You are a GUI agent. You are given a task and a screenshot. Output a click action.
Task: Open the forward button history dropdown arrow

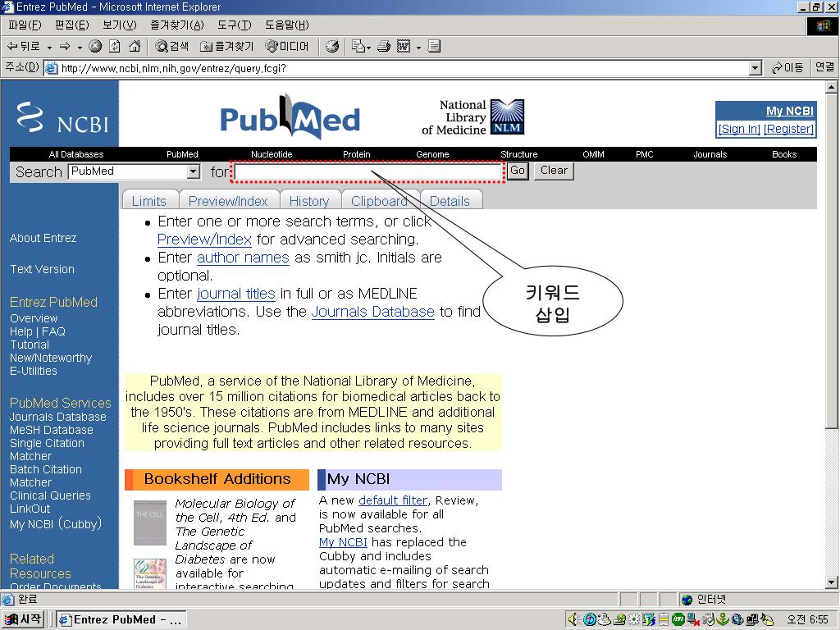pyautogui.click(x=80, y=47)
